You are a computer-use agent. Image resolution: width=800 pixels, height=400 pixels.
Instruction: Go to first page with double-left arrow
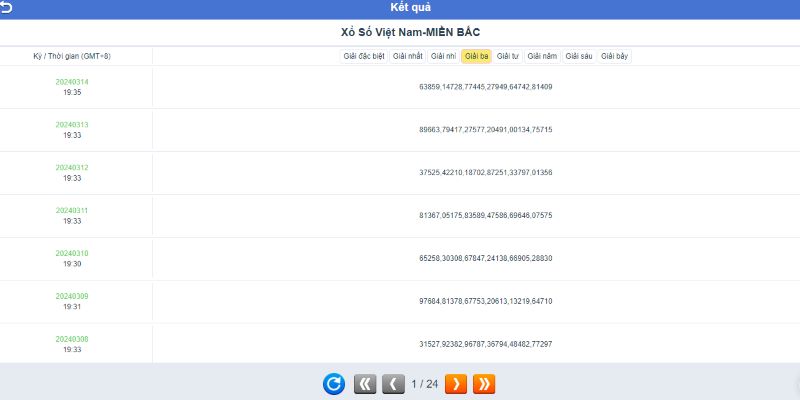[x=365, y=384]
